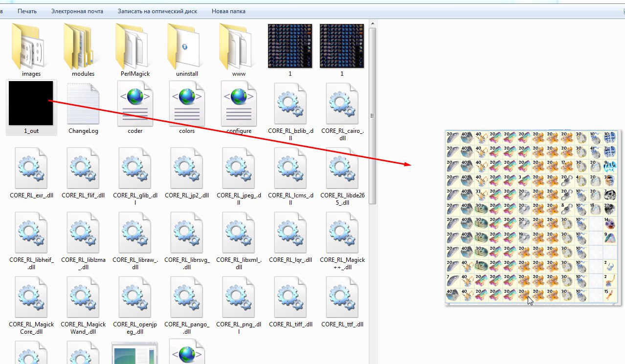Select the CORE_RL_png_.dll file

[x=239, y=305]
